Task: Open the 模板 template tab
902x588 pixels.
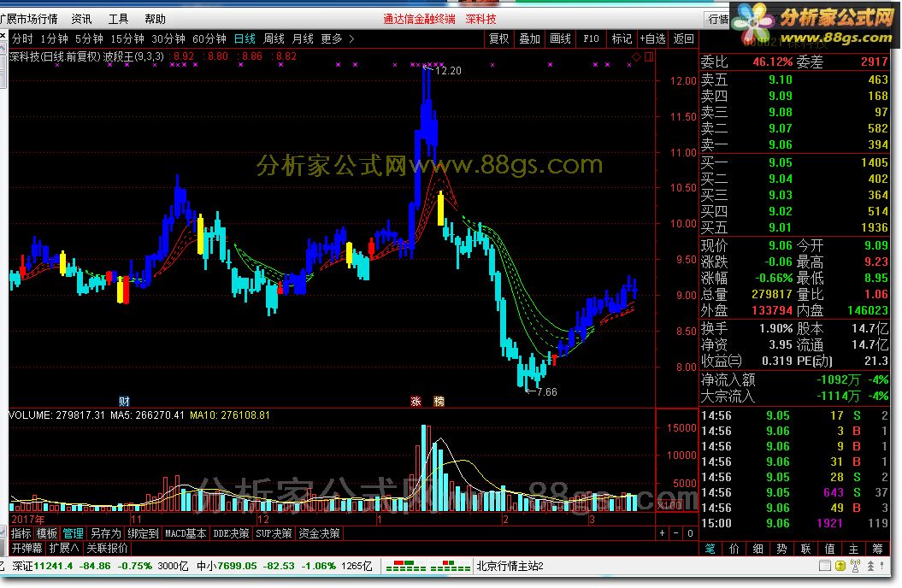Action: coord(46,533)
